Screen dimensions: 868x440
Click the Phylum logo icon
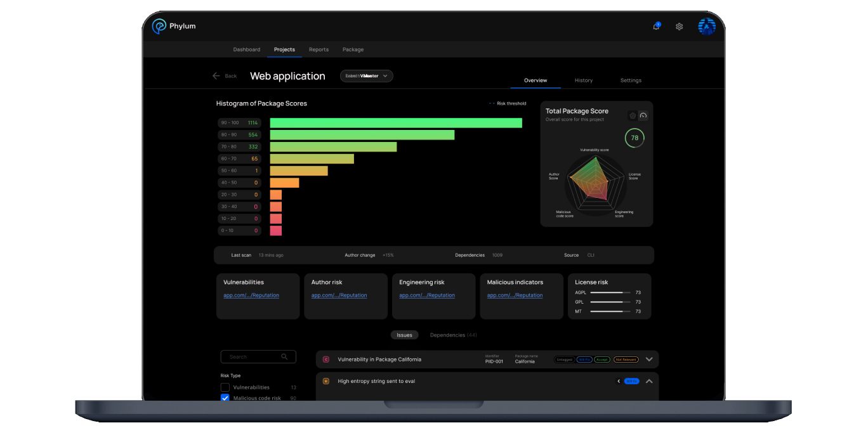(159, 26)
